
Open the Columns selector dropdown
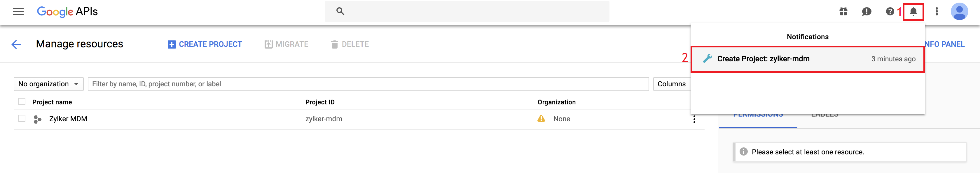pyautogui.click(x=671, y=84)
